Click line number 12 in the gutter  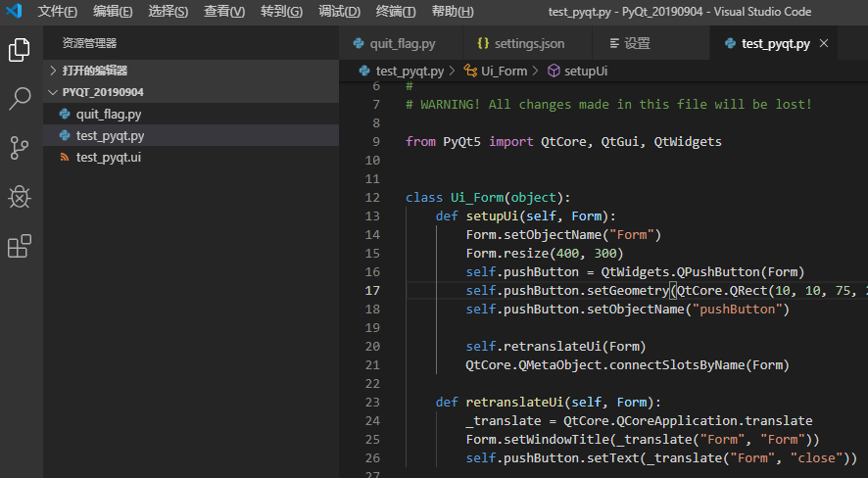[372, 198]
